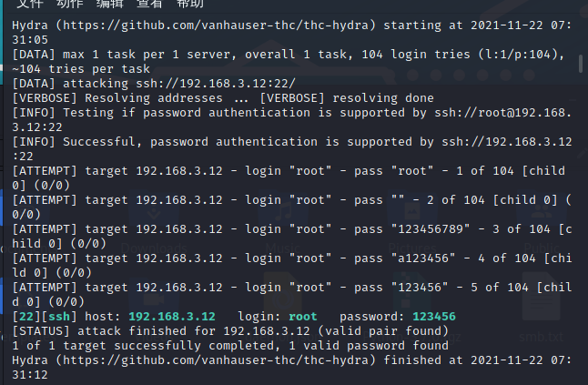
Task: Click the green host IP 192.168.3.12
Action: [172, 316]
